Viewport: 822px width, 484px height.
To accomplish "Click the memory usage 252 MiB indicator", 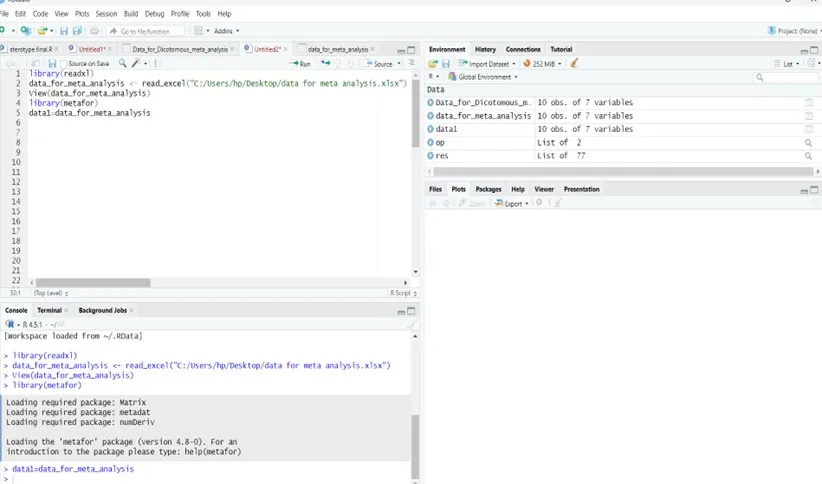I will click(x=542, y=63).
